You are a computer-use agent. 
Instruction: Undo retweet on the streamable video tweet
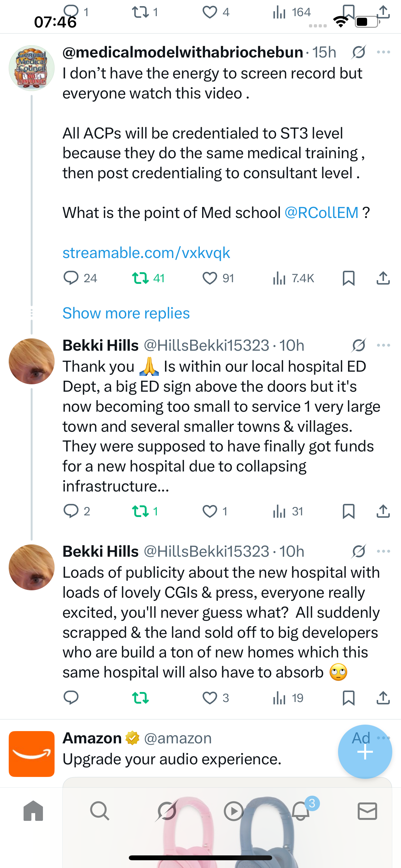(x=140, y=278)
